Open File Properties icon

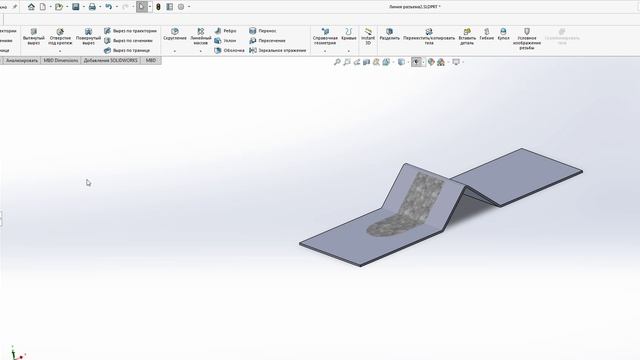click(170, 7)
